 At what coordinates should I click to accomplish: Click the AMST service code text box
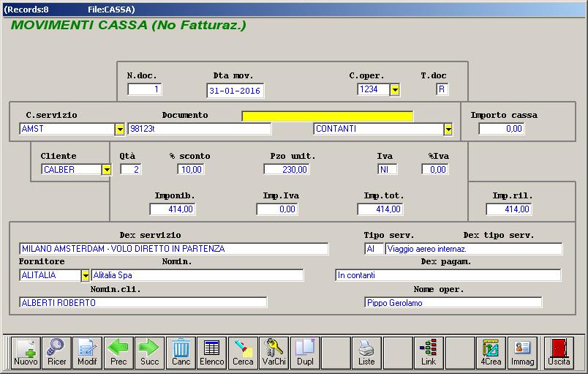[x=67, y=129]
